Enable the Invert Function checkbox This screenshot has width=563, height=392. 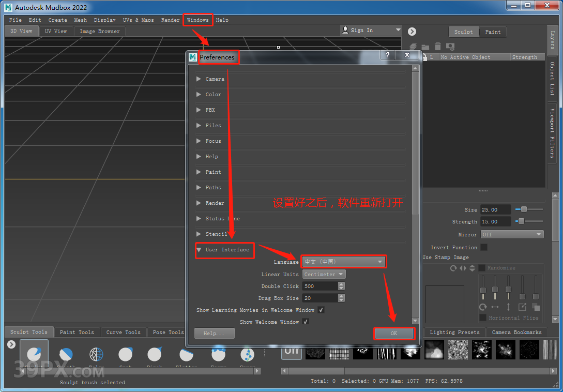[484, 248]
